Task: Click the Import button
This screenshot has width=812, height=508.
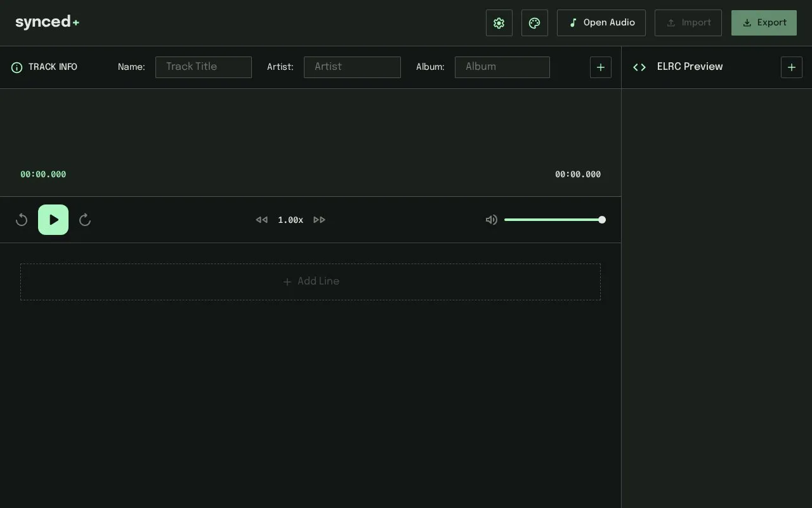Action: coord(688,23)
